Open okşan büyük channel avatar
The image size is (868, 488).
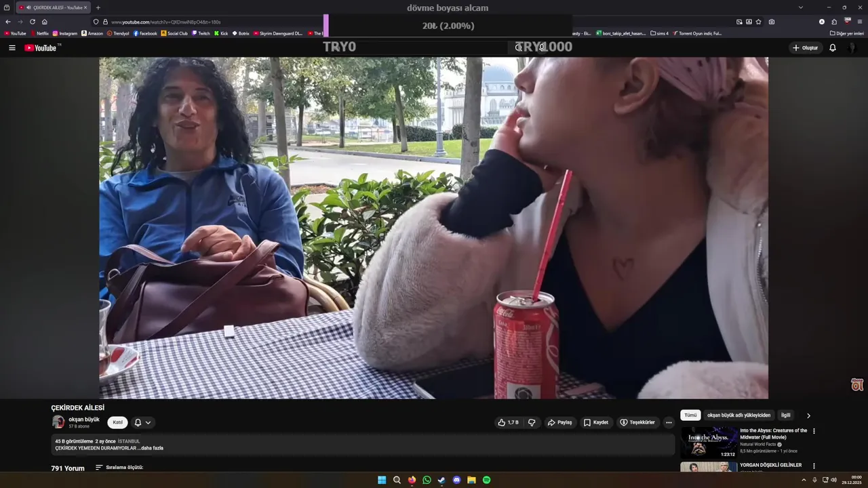pyautogui.click(x=58, y=422)
